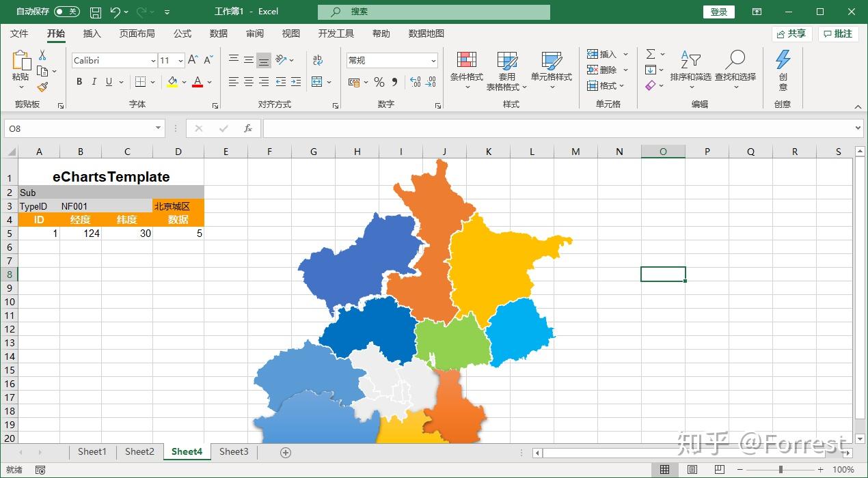This screenshot has height=478, width=868.
Task: Switch to Sheet3 tab
Action: 234,451
